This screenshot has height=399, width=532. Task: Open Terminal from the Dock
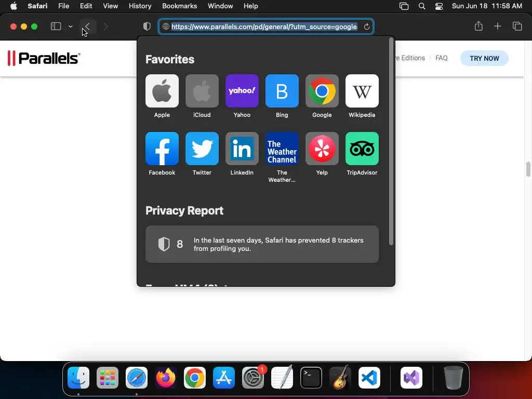pyautogui.click(x=311, y=378)
